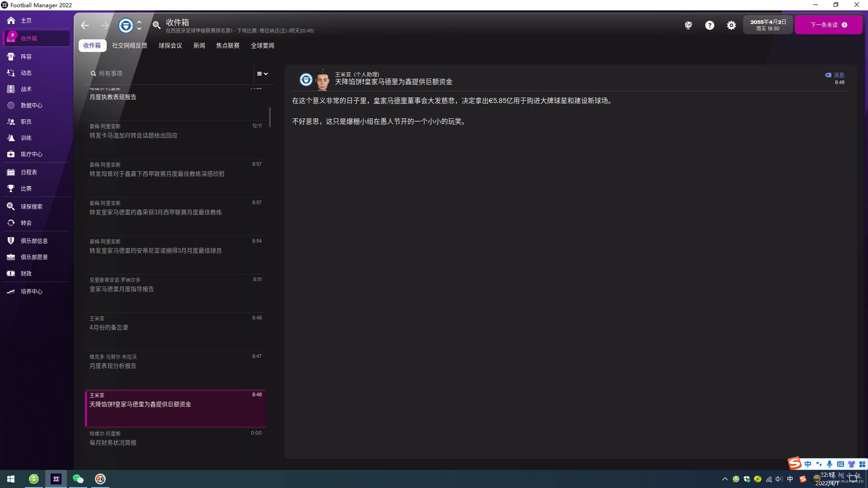The width and height of the screenshot is (868, 488).
Task: Switch to the 全球要闻 tab
Action: tap(263, 46)
